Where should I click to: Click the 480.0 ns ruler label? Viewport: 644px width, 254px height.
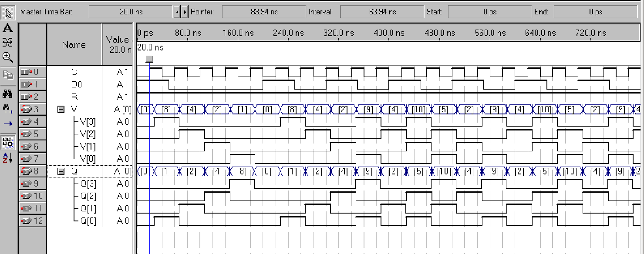(440, 33)
